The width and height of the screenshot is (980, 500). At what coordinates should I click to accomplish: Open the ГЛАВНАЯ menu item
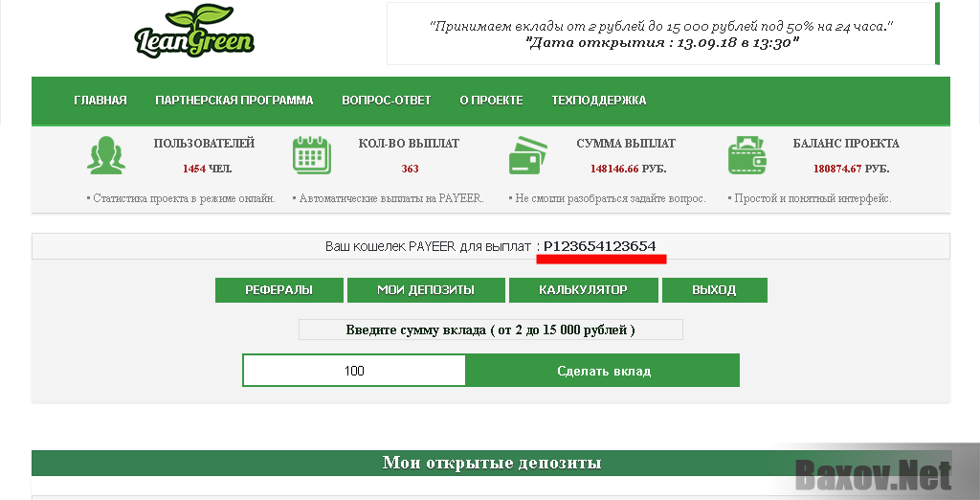point(100,101)
